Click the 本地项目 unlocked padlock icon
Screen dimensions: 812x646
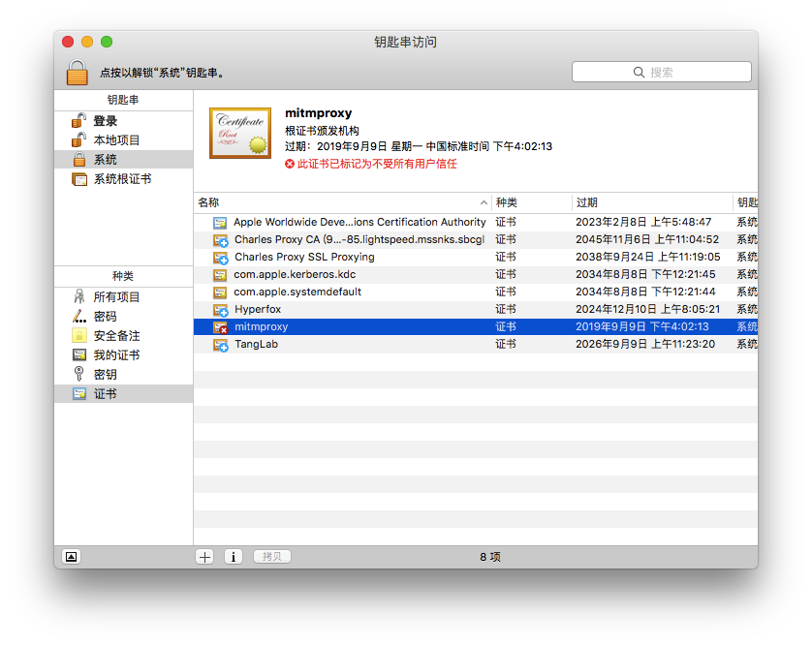click(x=78, y=139)
